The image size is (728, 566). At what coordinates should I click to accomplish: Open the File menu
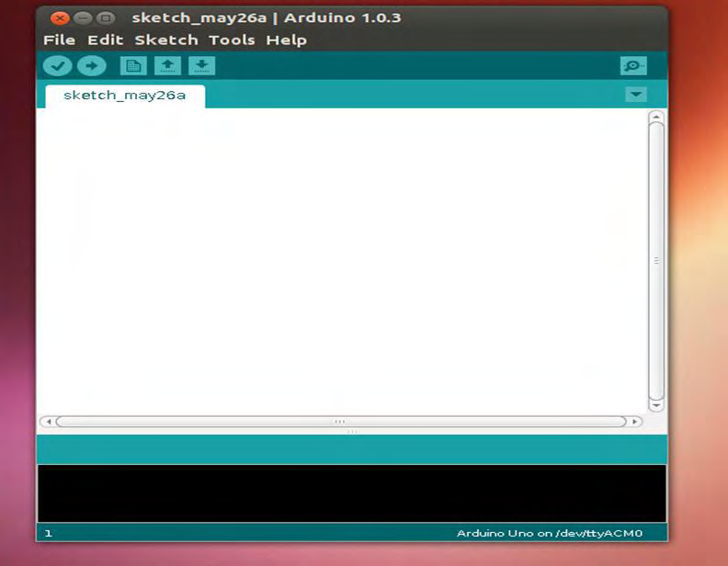point(60,40)
